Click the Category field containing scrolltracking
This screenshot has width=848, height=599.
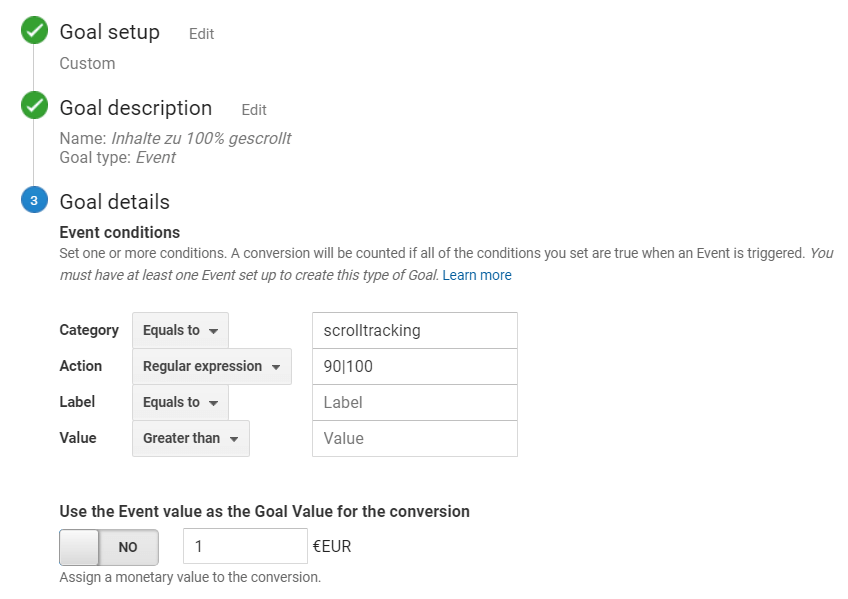click(x=414, y=330)
